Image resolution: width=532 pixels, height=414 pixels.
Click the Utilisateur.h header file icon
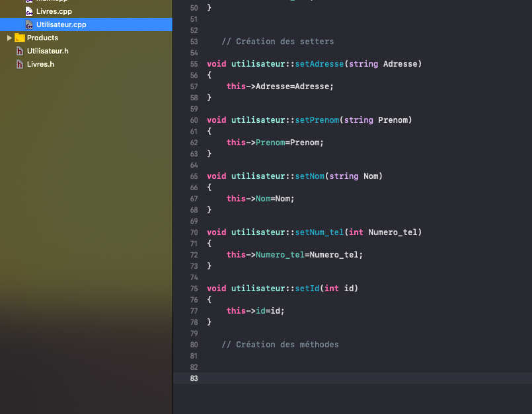(20, 51)
